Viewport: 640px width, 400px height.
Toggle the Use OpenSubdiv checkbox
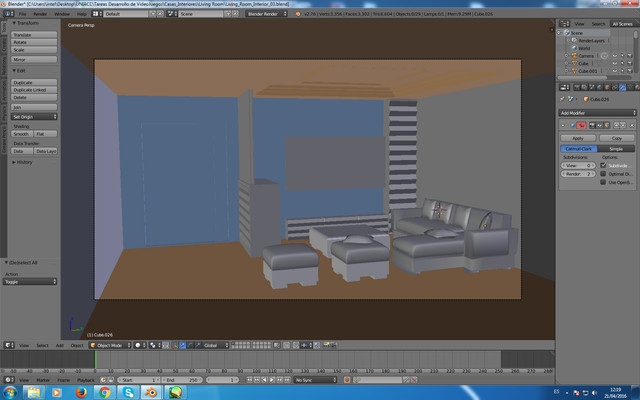(603, 182)
